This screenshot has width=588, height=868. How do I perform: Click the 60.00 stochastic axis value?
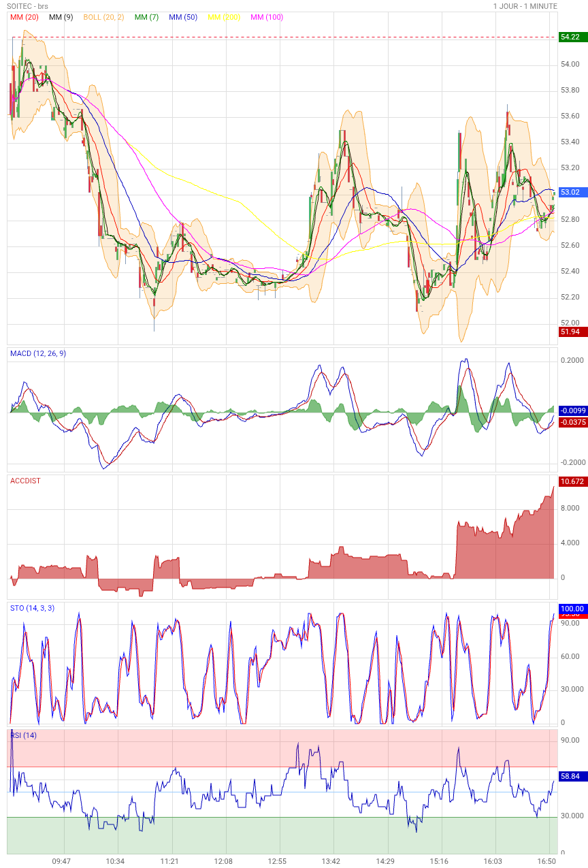pos(570,657)
